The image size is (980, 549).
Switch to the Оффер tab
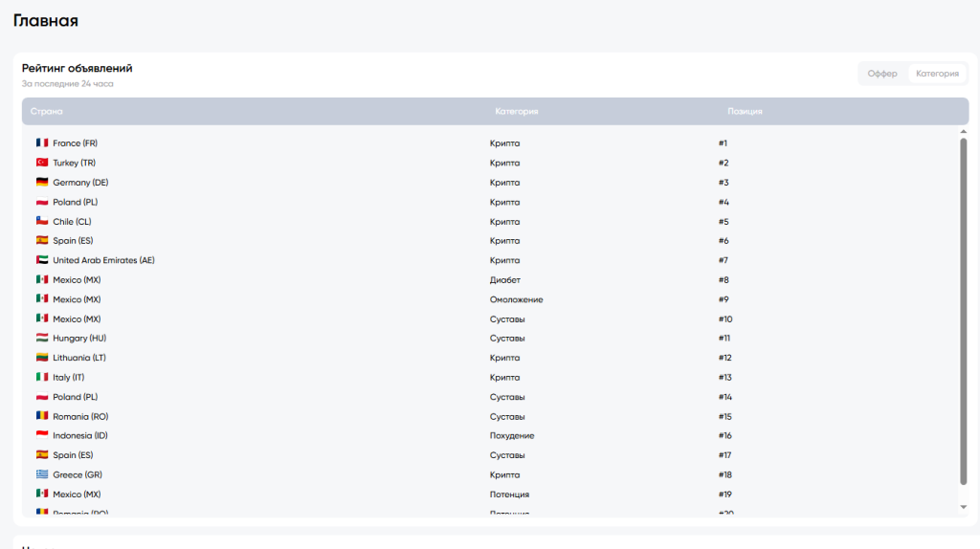[x=881, y=74]
